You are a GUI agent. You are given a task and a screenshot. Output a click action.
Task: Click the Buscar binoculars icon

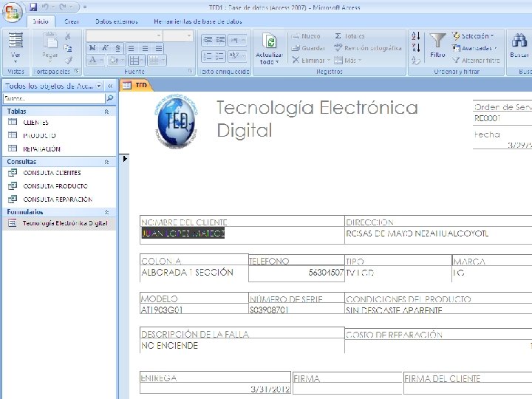point(519,41)
